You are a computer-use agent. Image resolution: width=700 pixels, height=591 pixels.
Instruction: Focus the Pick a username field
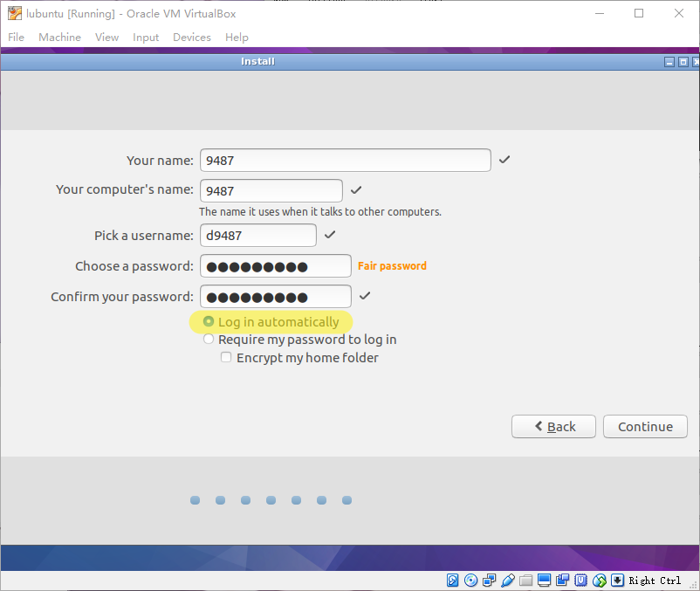[x=257, y=236]
